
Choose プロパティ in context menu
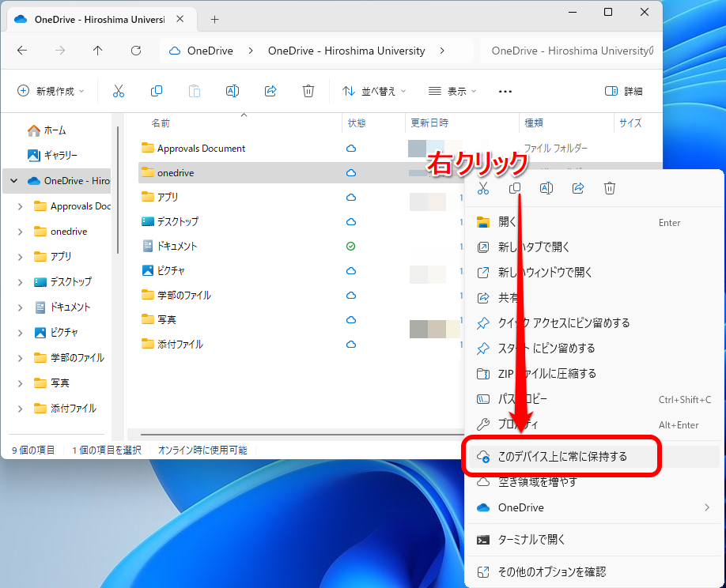(x=594, y=424)
